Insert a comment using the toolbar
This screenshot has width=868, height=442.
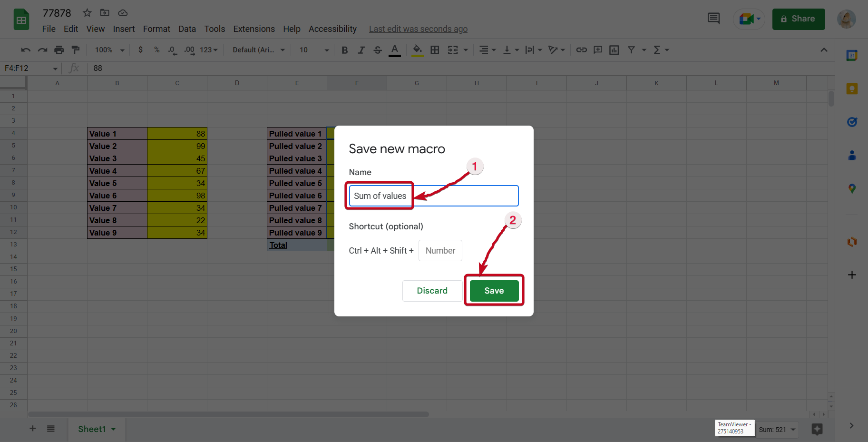point(597,49)
